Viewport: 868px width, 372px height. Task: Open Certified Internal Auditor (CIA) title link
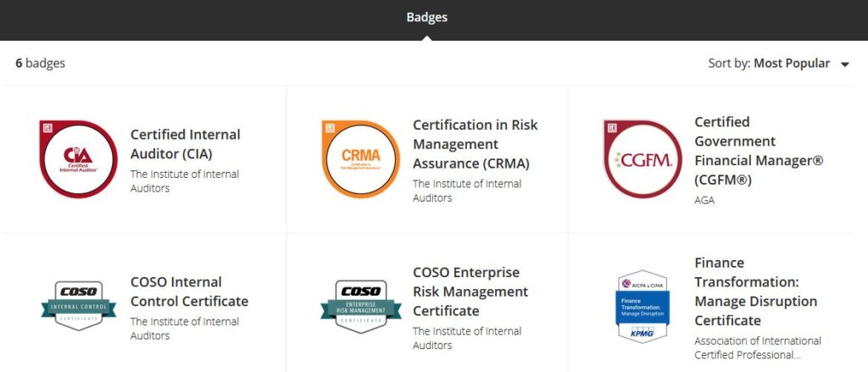[x=185, y=144]
